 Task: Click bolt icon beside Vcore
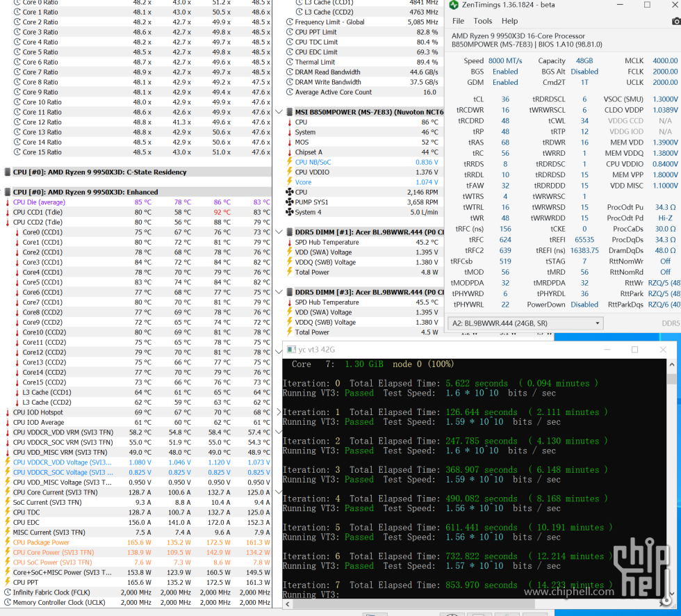coord(290,181)
